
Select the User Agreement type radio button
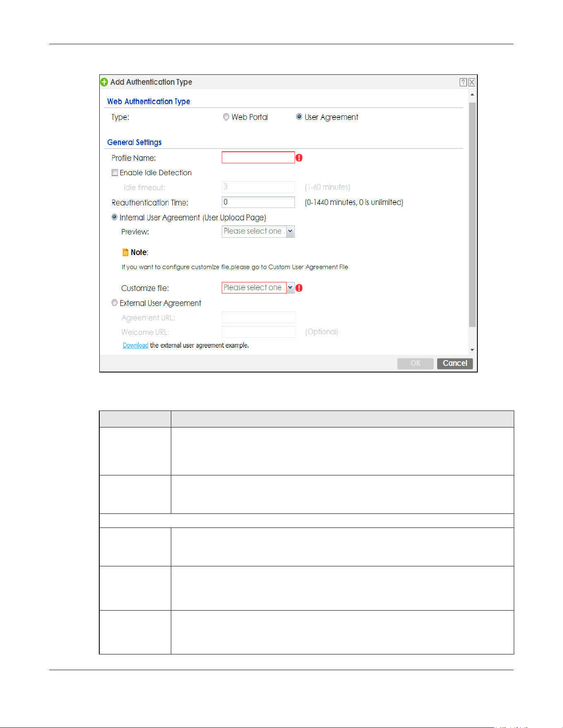point(299,117)
